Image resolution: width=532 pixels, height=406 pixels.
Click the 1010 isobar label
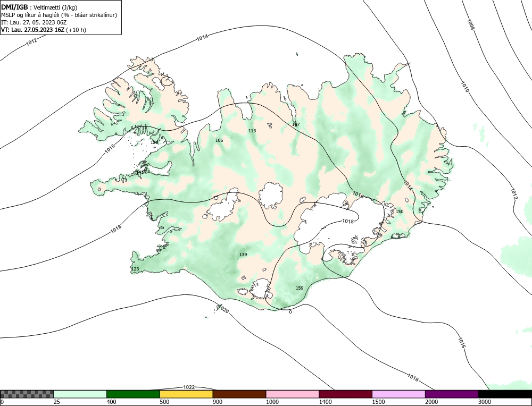tap(465, 87)
